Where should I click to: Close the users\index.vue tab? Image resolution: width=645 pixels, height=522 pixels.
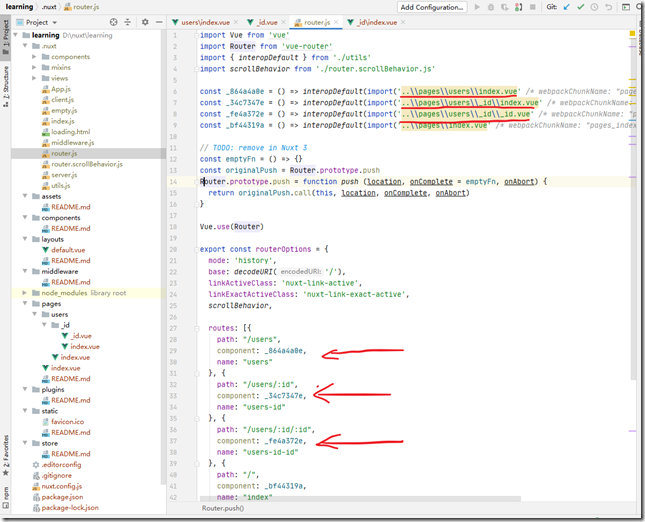(236, 22)
